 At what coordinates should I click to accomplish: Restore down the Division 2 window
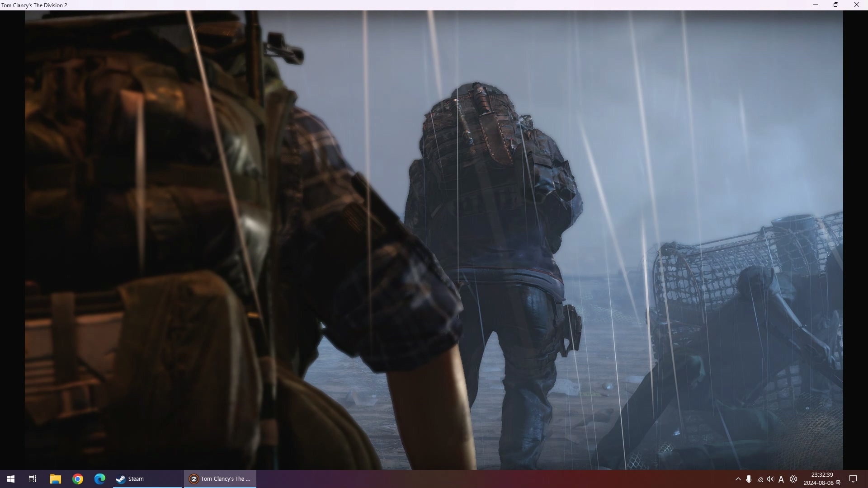[836, 5]
